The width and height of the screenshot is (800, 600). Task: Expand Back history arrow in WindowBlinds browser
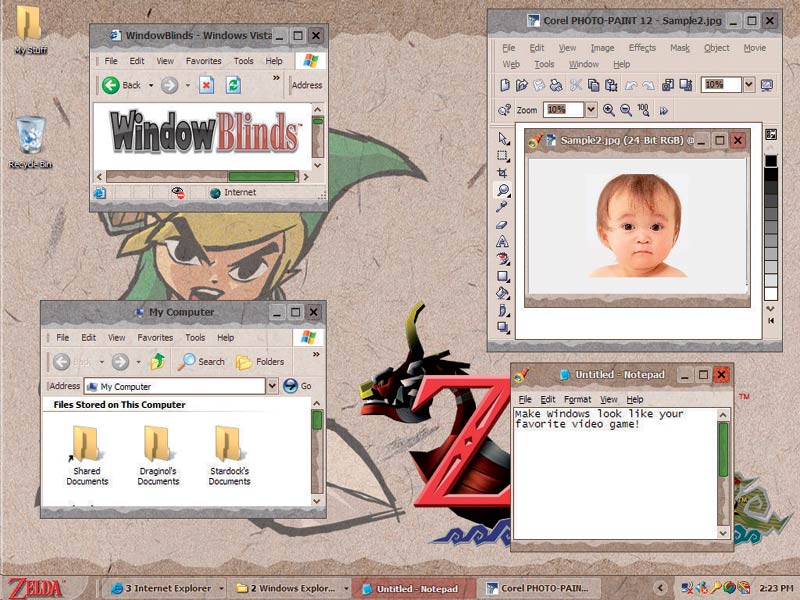pos(151,85)
